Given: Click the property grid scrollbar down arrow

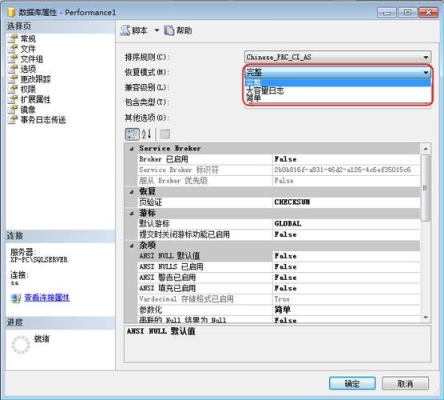Looking at the screenshot, I should pyautogui.click(x=426, y=317).
